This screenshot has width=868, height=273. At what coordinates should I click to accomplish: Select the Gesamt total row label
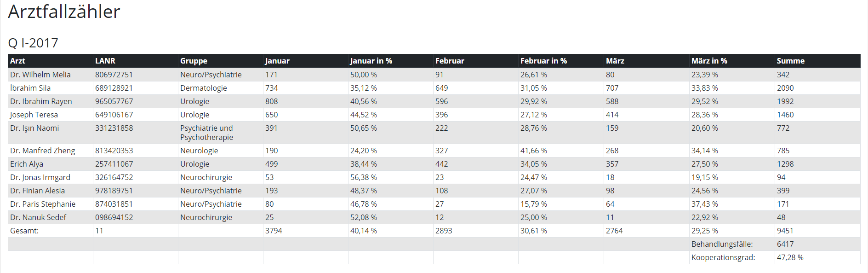tap(24, 231)
